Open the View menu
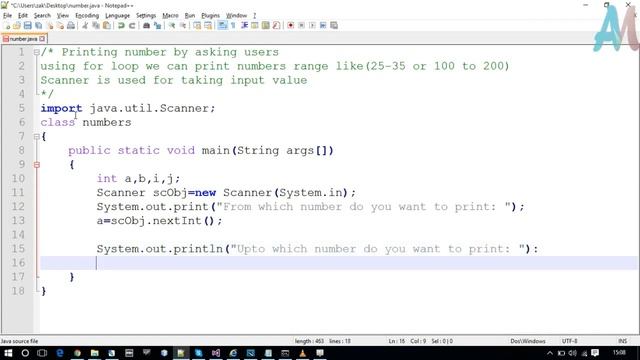The image size is (640, 360). pyautogui.click(x=62, y=16)
